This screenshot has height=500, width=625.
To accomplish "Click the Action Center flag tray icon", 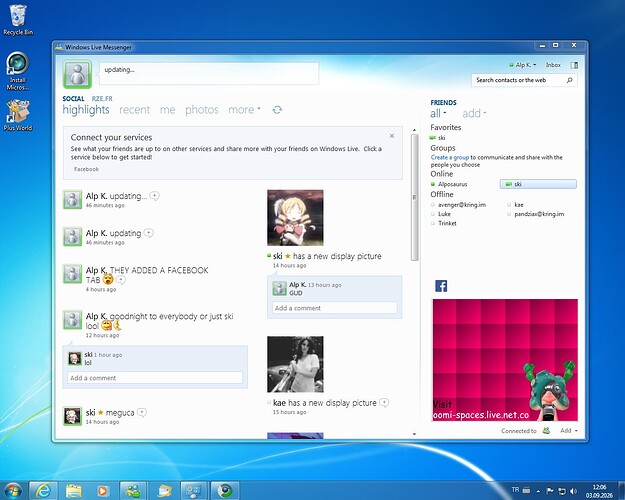I will pyautogui.click(x=549, y=491).
